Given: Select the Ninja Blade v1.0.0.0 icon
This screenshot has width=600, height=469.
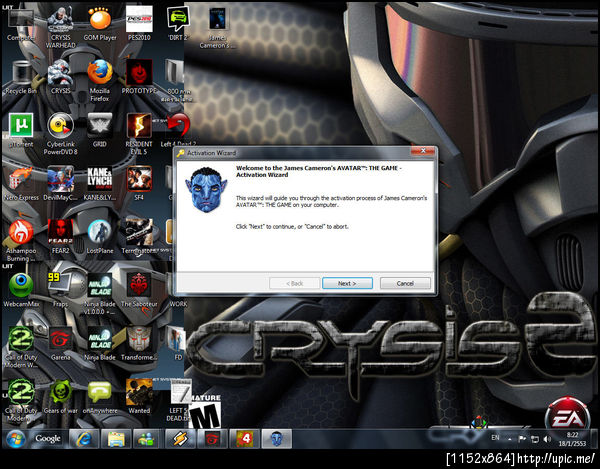Looking at the screenshot, I should click(100, 294).
